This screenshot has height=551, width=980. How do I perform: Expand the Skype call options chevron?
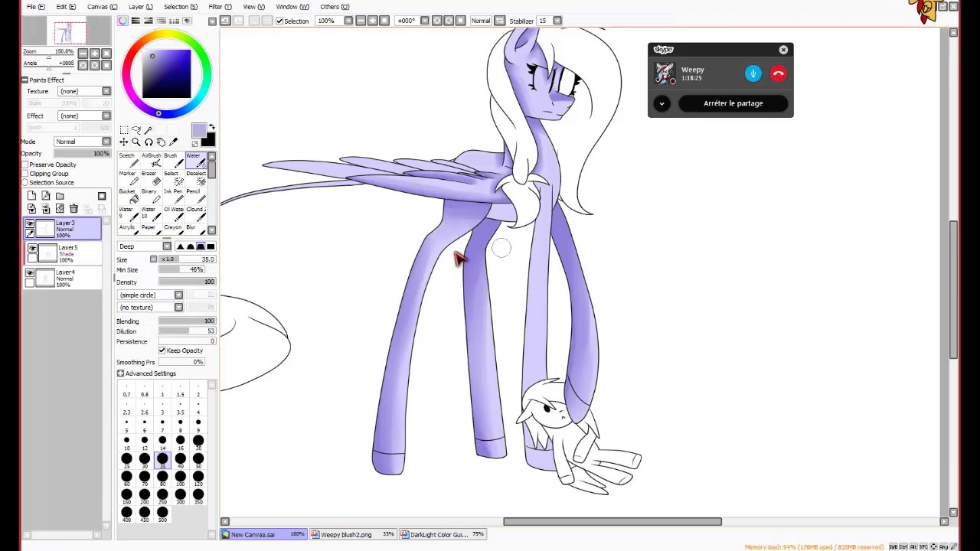pyautogui.click(x=661, y=103)
